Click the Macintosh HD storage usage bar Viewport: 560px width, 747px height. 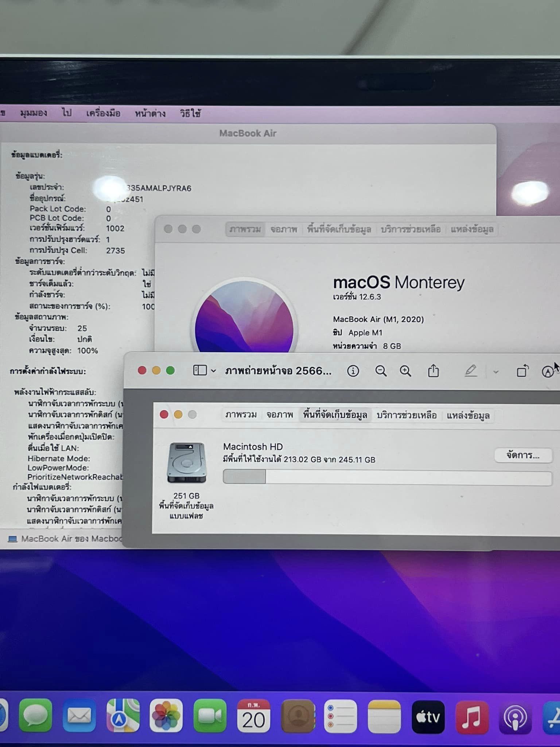(x=387, y=477)
